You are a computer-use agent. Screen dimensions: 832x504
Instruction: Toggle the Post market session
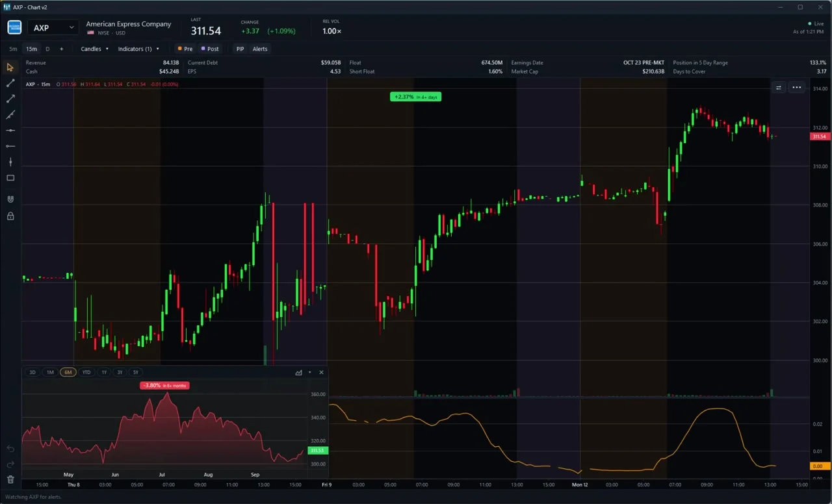(x=210, y=49)
